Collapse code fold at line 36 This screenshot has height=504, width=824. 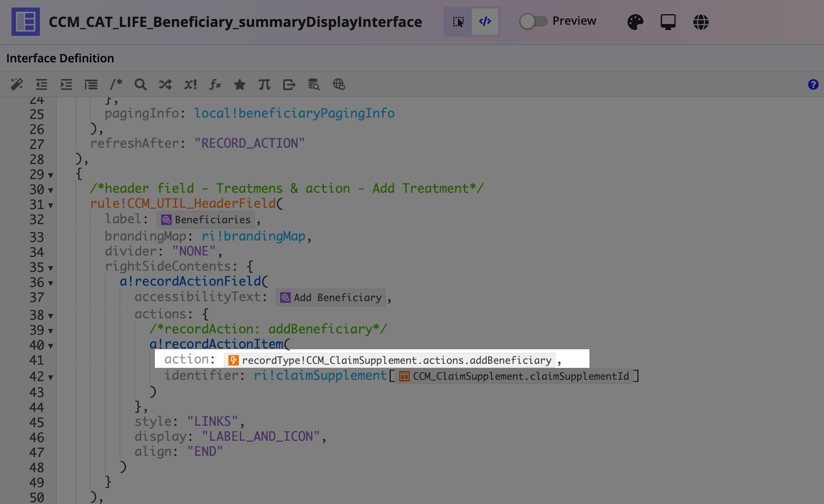pyautogui.click(x=50, y=283)
